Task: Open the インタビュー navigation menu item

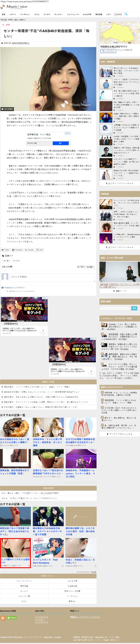Action: (25, 14)
